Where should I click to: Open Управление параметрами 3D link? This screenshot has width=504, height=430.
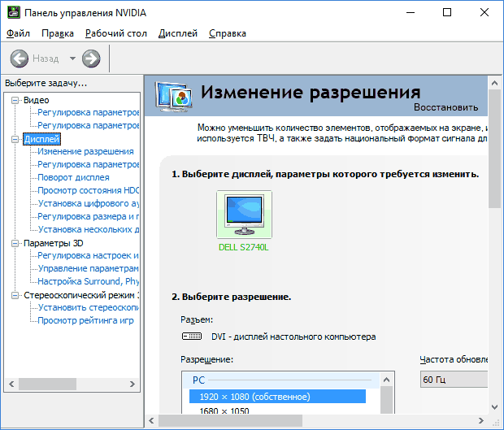[x=89, y=268]
